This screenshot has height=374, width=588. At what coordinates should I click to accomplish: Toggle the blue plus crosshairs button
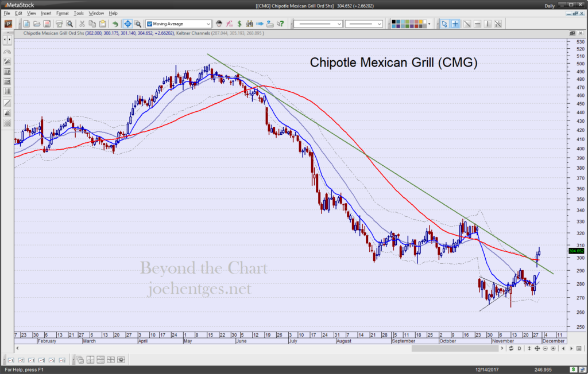[x=455, y=24]
